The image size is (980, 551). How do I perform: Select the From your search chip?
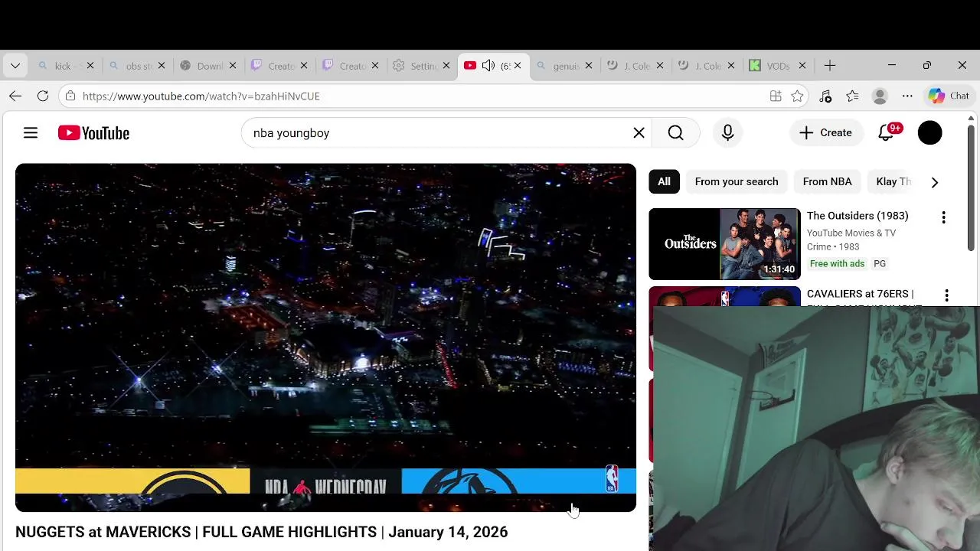[737, 181]
